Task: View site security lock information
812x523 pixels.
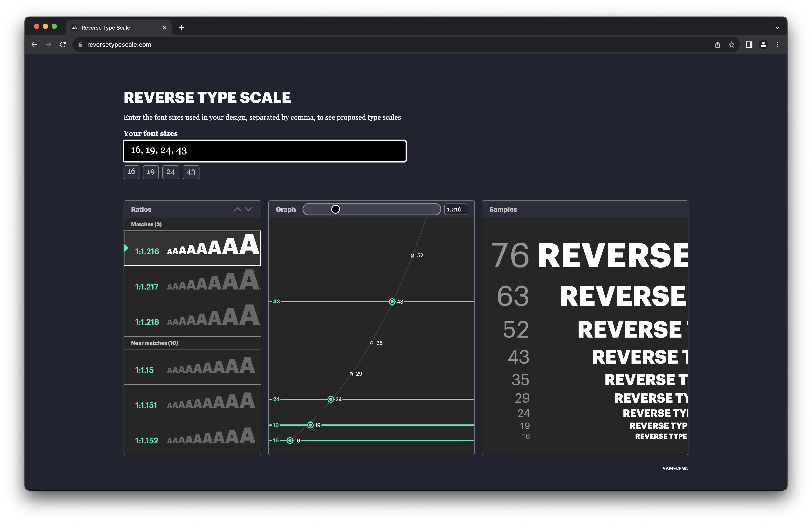Action: (x=80, y=45)
